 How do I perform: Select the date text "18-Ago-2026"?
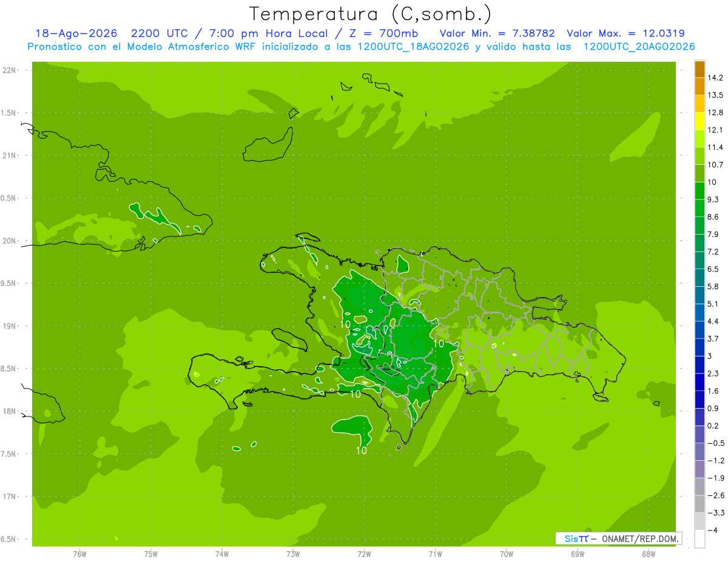click(76, 34)
